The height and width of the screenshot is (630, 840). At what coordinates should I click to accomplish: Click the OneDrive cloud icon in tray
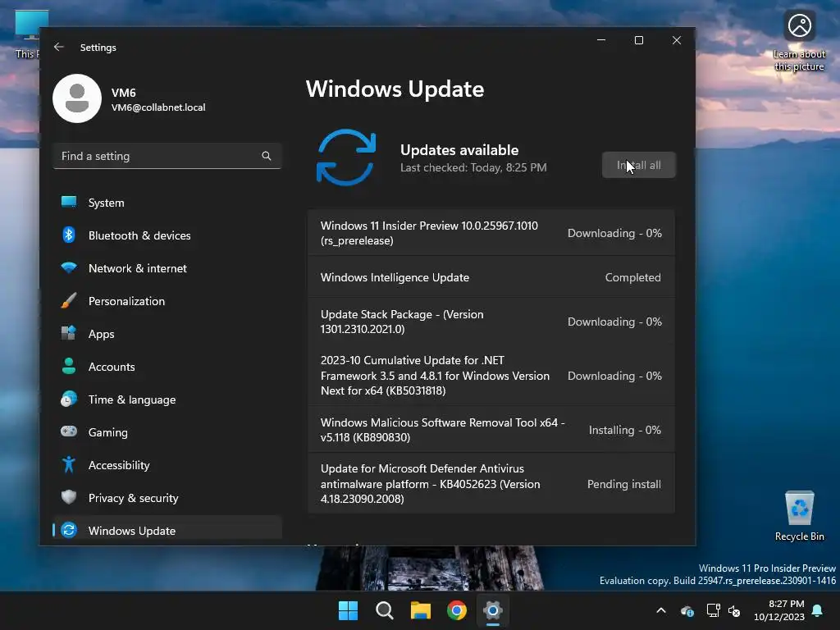(687, 610)
